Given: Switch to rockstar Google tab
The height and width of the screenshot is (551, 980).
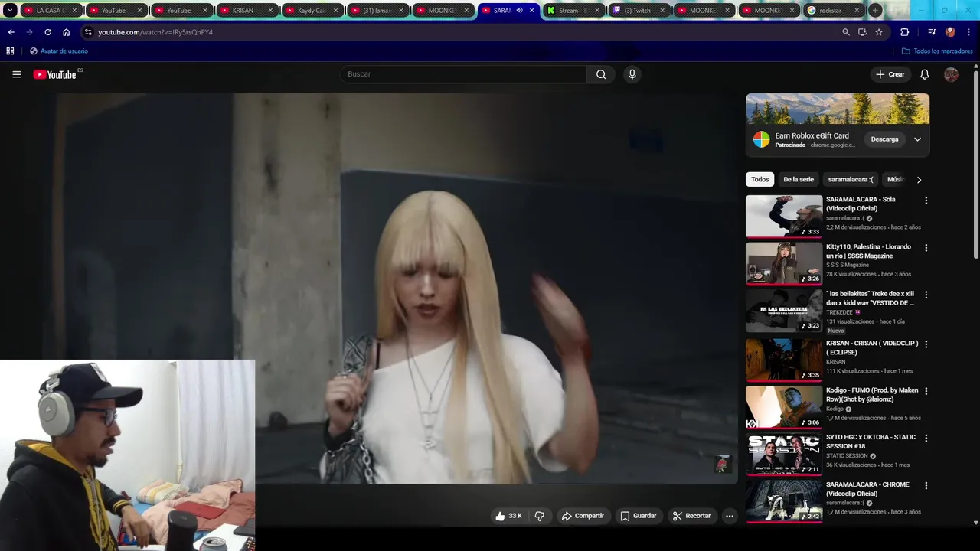Looking at the screenshot, I should coord(833,11).
